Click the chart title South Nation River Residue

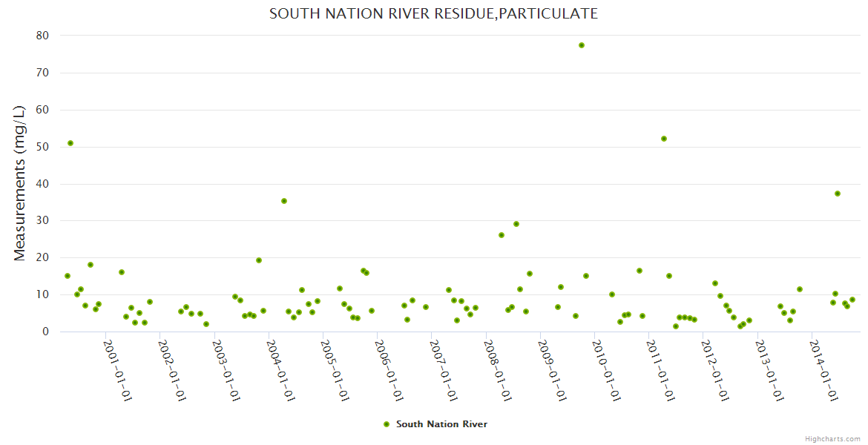[433, 14]
